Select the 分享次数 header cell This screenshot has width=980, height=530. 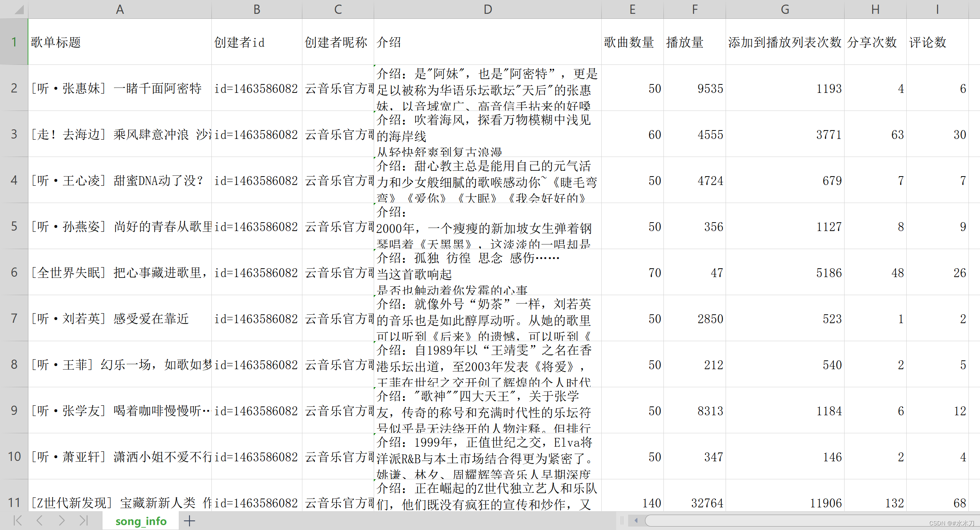click(x=875, y=42)
